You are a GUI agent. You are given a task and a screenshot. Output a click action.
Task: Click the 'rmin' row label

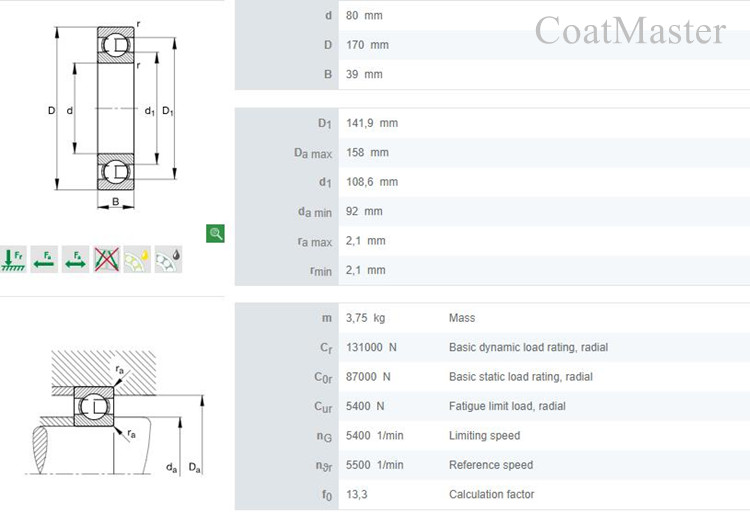pos(320,271)
